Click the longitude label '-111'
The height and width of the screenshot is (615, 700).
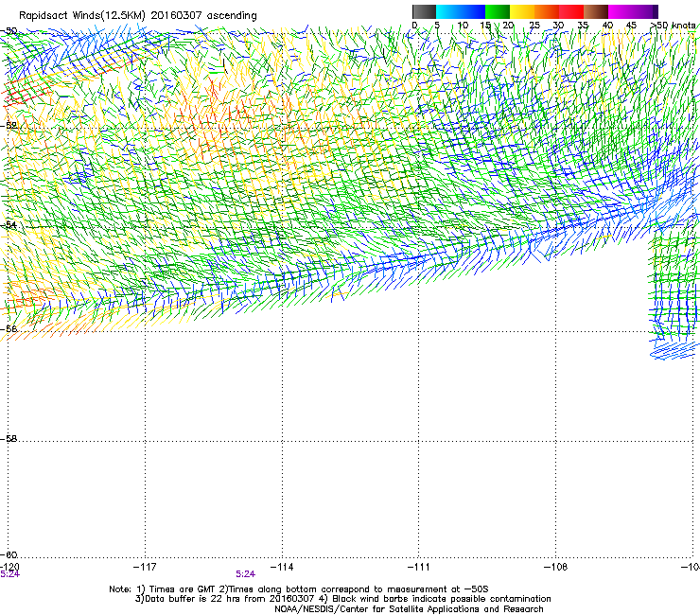point(419,567)
